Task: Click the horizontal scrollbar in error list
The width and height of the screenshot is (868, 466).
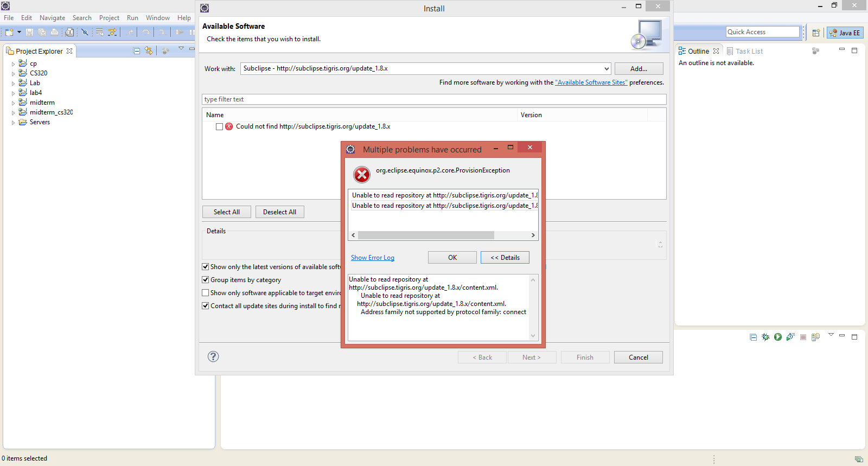Action: click(426, 235)
